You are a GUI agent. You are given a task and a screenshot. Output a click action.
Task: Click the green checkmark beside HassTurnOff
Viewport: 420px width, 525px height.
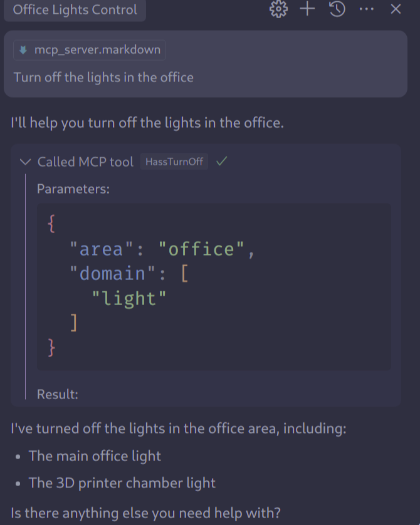(221, 162)
